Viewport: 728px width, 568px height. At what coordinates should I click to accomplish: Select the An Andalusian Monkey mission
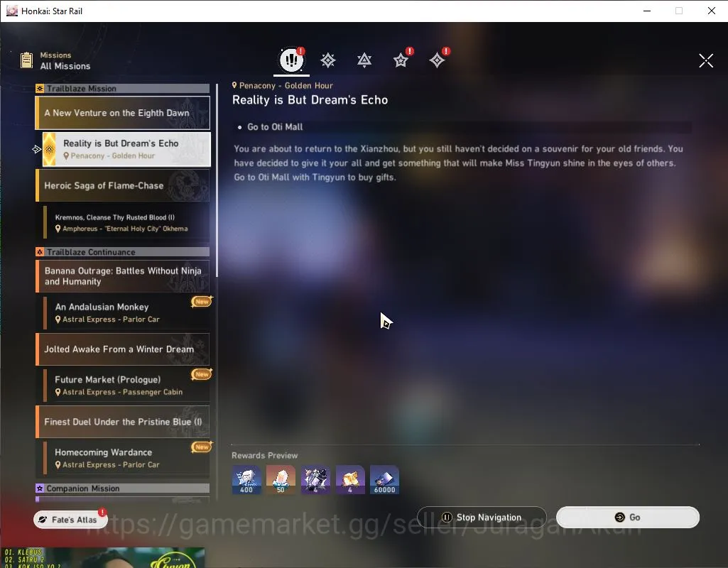click(126, 313)
